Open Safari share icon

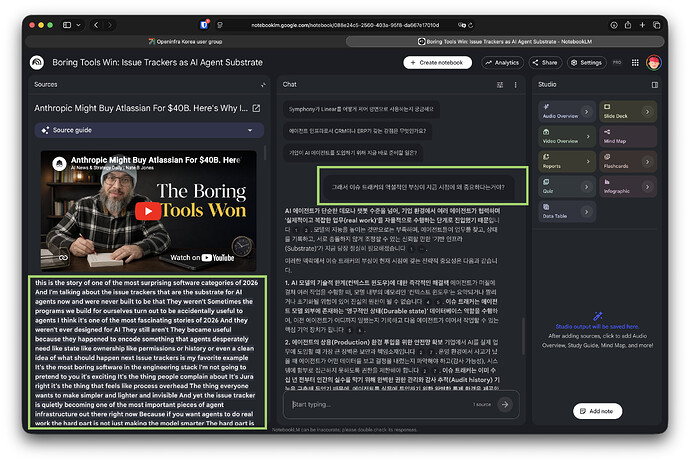point(628,25)
